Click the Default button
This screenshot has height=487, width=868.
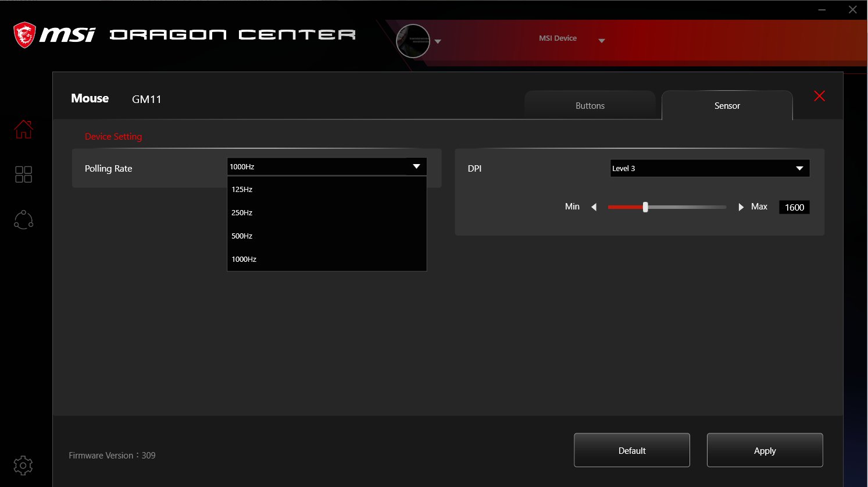(x=632, y=450)
